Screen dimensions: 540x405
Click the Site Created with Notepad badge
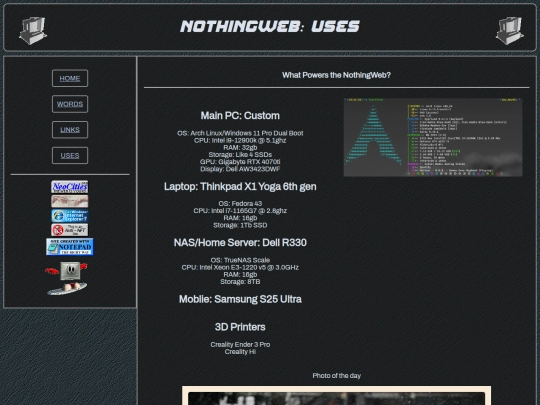pos(70,247)
